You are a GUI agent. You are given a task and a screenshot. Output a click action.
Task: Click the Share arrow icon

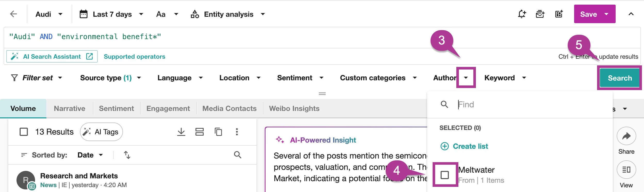point(626,136)
